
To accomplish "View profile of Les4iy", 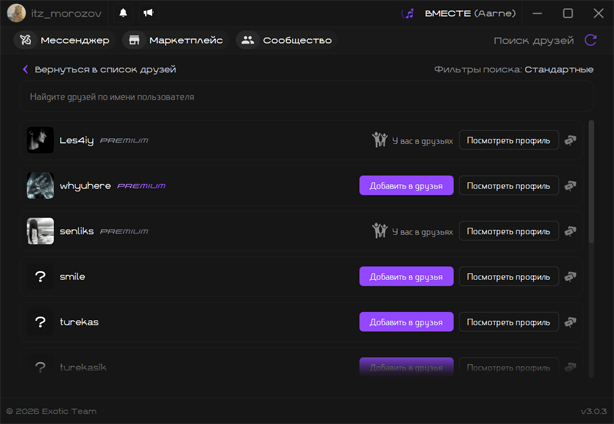I will click(x=508, y=140).
